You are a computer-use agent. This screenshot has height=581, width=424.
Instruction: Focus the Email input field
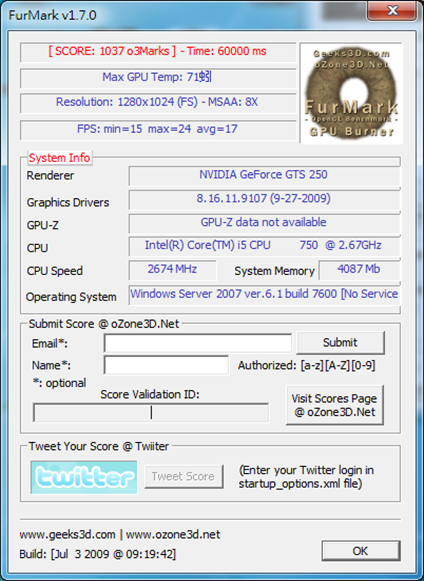(x=198, y=343)
